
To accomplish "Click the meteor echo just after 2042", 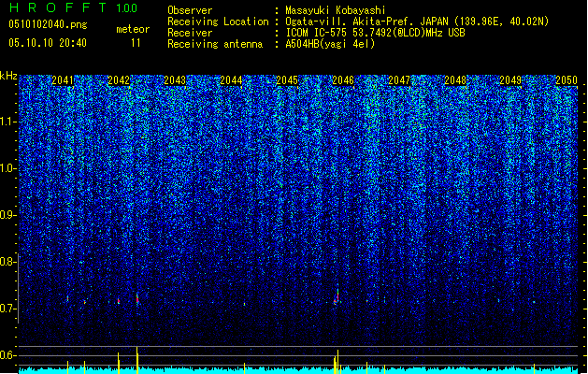I will point(137,298).
